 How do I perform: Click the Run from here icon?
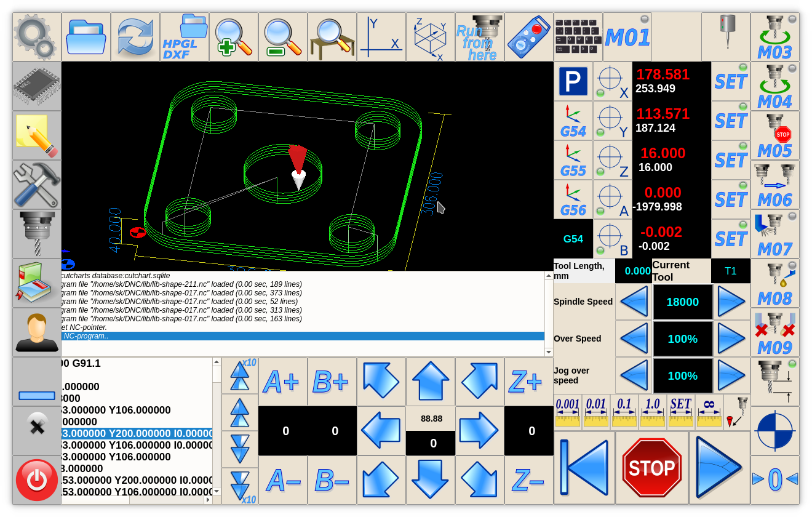[480, 37]
